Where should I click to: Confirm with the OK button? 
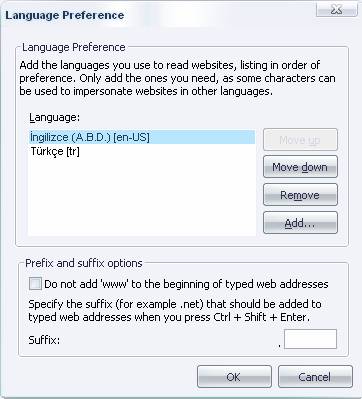pyautogui.click(x=234, y=377)
